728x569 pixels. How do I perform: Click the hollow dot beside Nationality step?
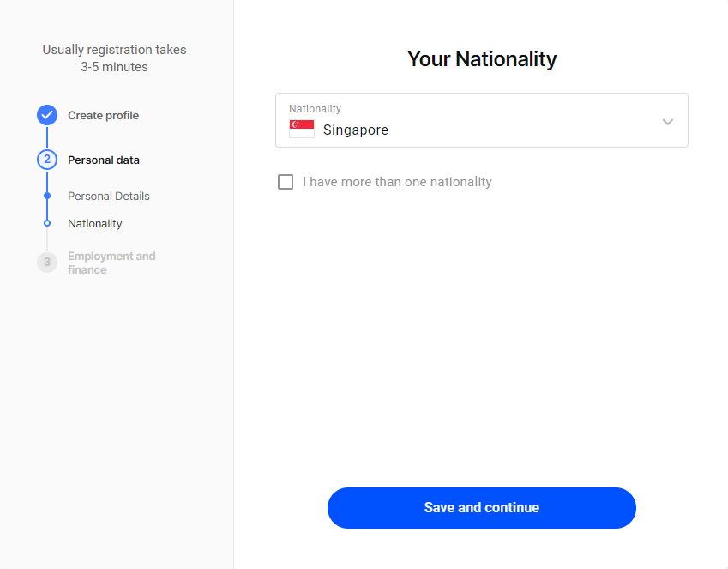(x=47, y=224)
